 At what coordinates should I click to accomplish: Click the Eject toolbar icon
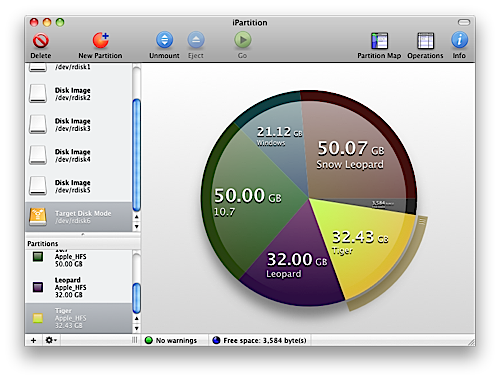[x=196, y=40]
